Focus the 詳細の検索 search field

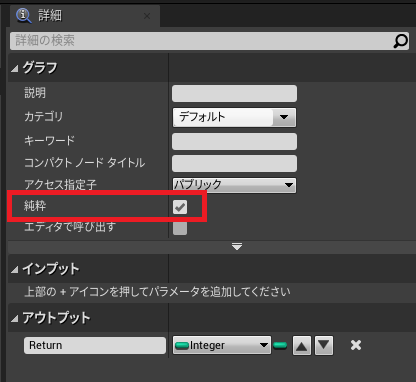coord(209,41)
